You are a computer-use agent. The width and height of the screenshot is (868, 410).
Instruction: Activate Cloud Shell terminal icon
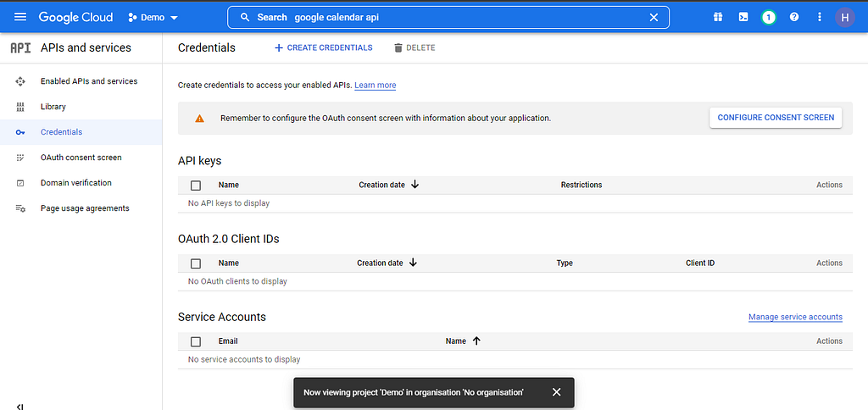point(743,17)
